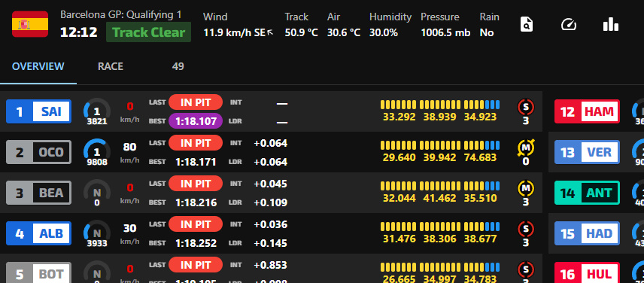The image size is (644, 283).
Task: Click ALB's IN PIT status pill
Action: point(196,224)
